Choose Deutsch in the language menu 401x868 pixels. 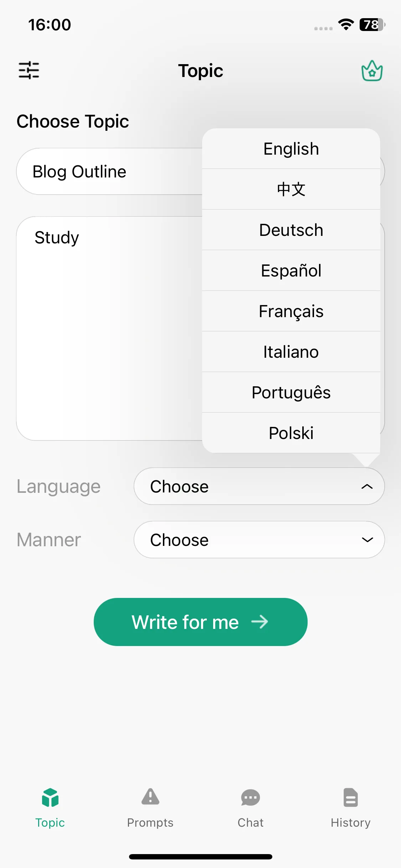tap(291, 230)
